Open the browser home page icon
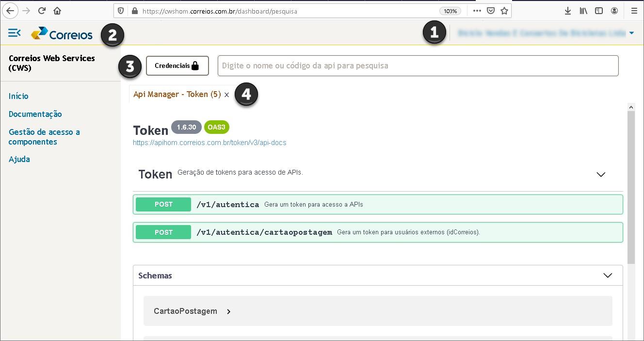Image resolution: width=644 pixels, height=341 pixels. (57, 11)
